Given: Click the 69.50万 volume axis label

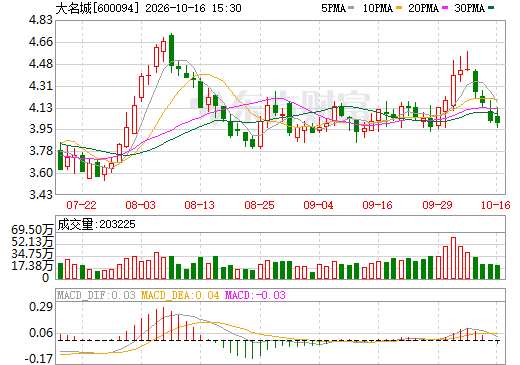Looking at the screenshot, I should click(x=32, y=230).
